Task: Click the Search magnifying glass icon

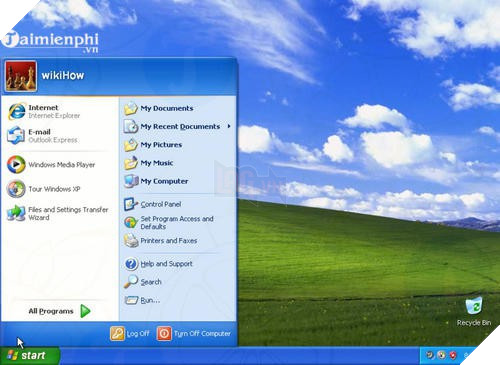Action: click(x=131, y=282)
